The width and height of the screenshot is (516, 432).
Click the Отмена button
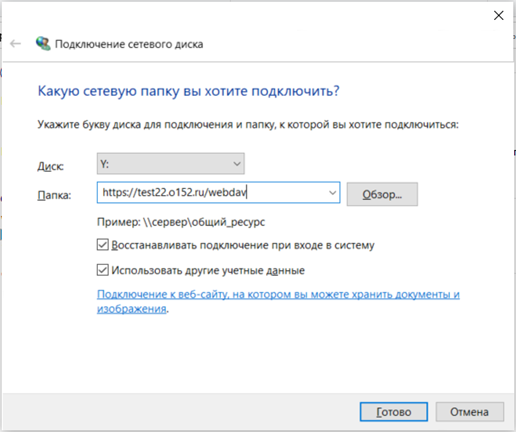pos(469,412)
